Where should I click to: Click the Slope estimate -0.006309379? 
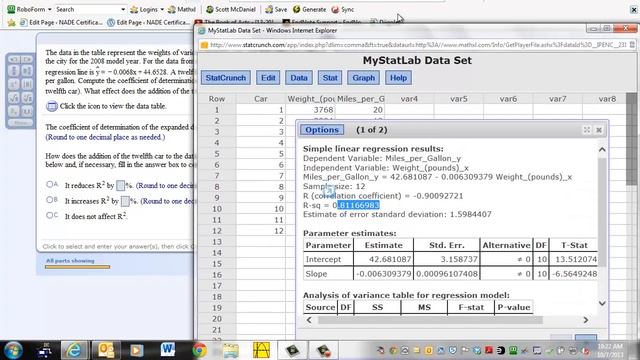pyautogui.click(x=383, y=274)
